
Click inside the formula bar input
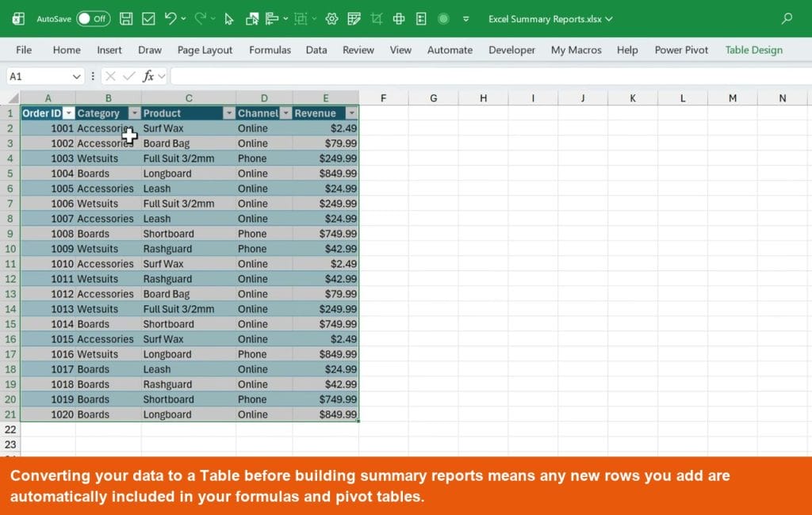tap(491, 77)
